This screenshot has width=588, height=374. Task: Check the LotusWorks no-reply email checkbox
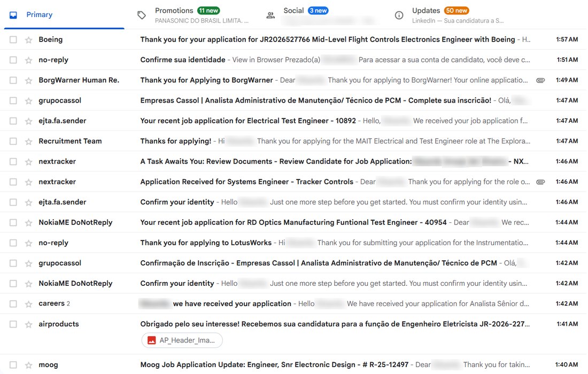tap(13, 243)
